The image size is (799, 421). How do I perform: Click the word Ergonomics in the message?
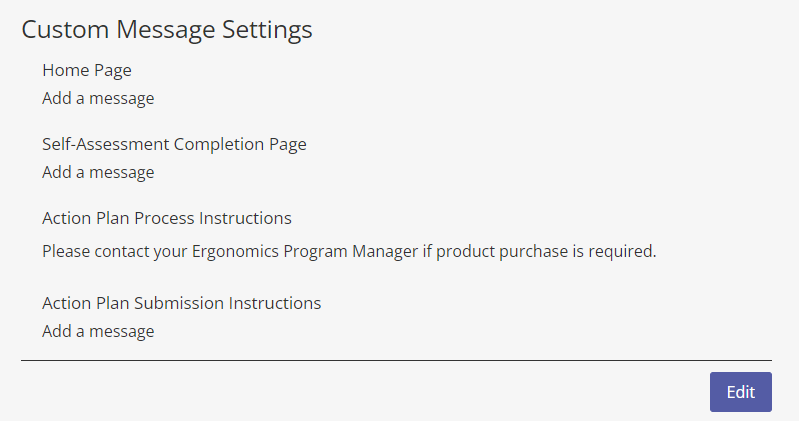click(x=235, y=251)
